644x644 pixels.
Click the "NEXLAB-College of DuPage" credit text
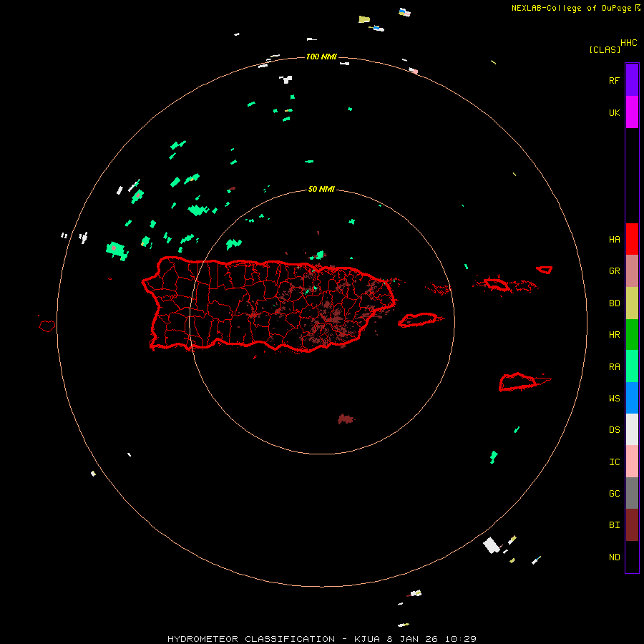pyautogui.click(x=572, y=8)
